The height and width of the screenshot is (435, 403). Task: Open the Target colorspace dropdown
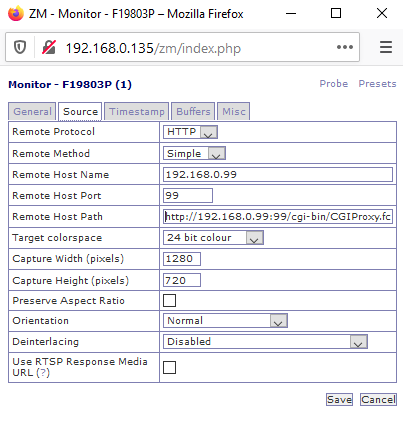coord(213,238)
